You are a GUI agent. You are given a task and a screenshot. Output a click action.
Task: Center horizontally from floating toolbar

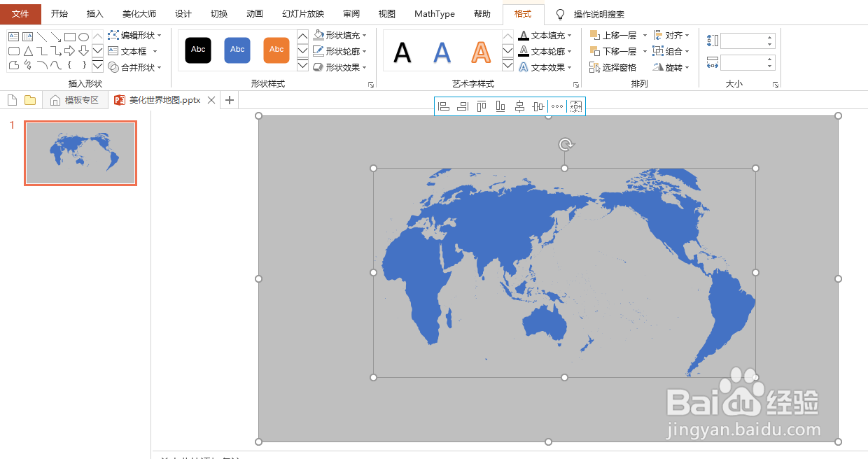pos(519,106)
